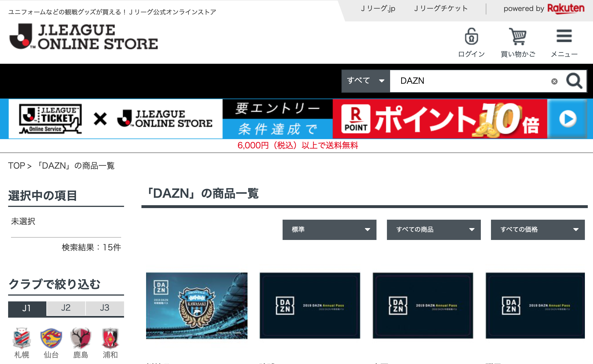Switch to the J1 tab
Screen dimensions: 593x364
(27, 308)
